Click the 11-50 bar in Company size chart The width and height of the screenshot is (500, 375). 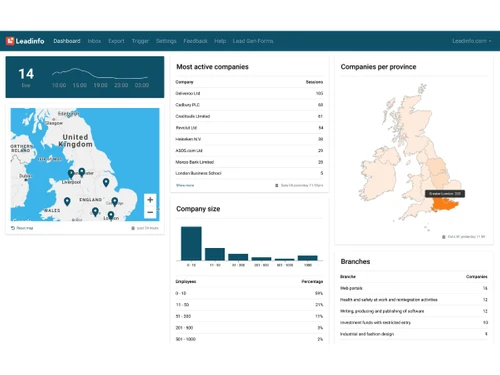click(x=215, y=254)
